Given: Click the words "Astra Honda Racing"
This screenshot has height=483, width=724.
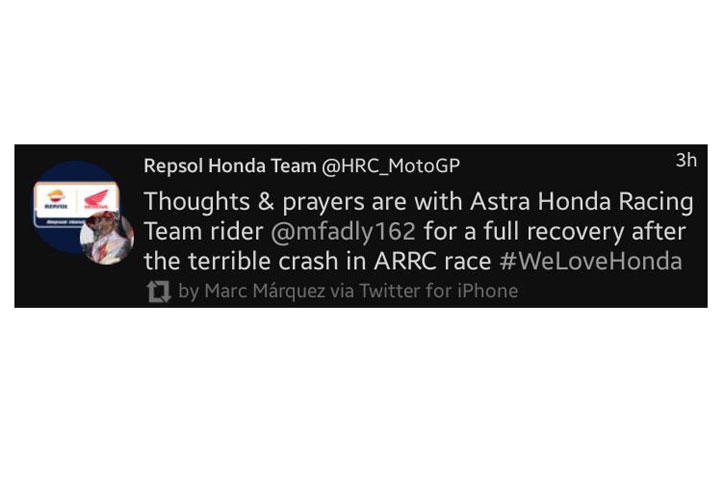Looking at the screenshot, I should (582, 202).
